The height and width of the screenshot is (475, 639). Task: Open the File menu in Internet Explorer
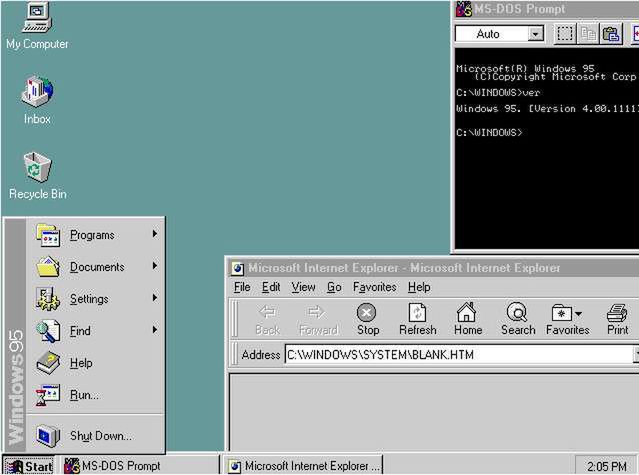click(x=242, y=287)
